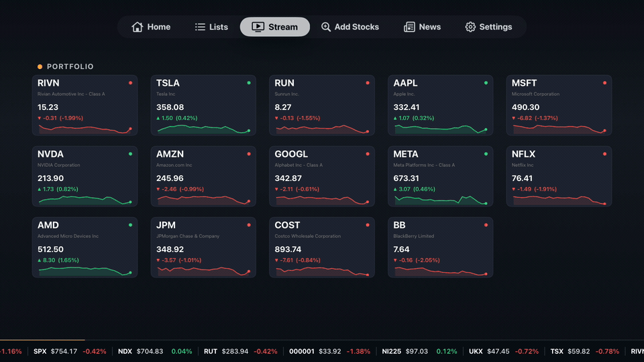Click the Settings gear icon
Screen dimensions: 644x362
470,27
